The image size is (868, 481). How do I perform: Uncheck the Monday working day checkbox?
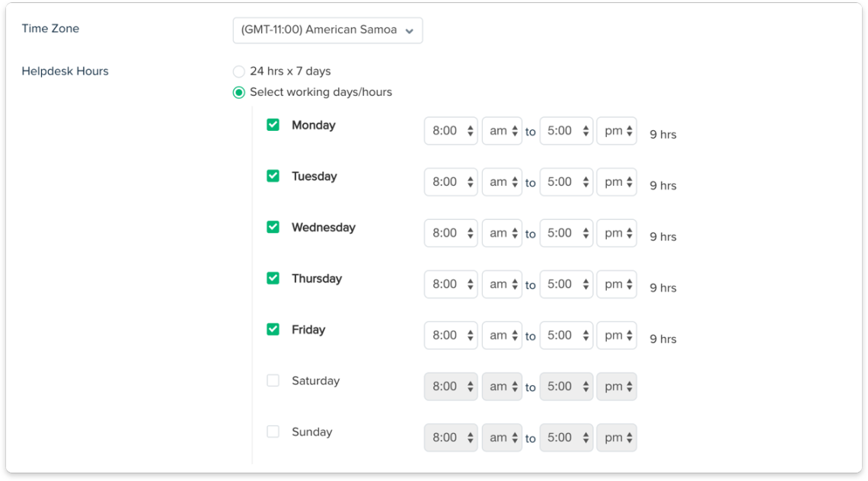click(x=273, y=125)
